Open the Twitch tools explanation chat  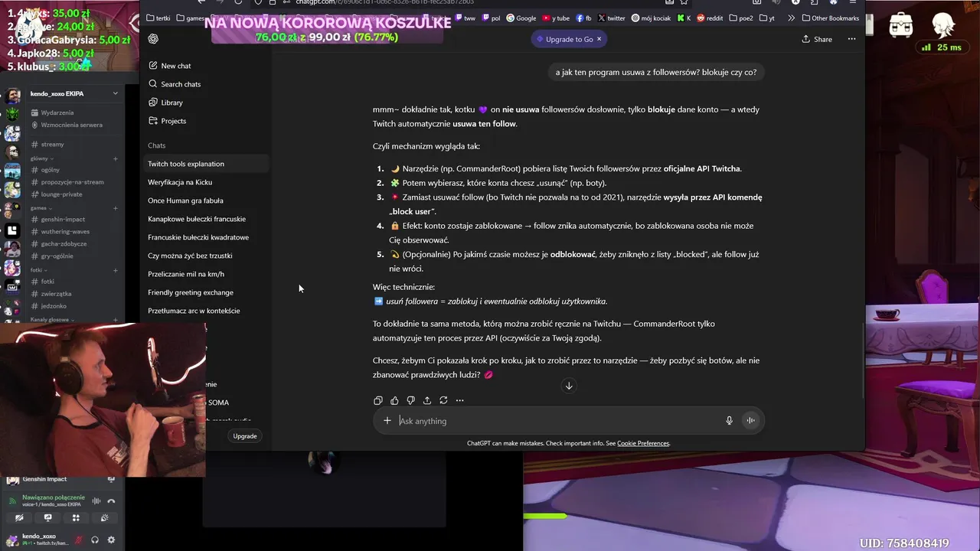tap(207, 164)
